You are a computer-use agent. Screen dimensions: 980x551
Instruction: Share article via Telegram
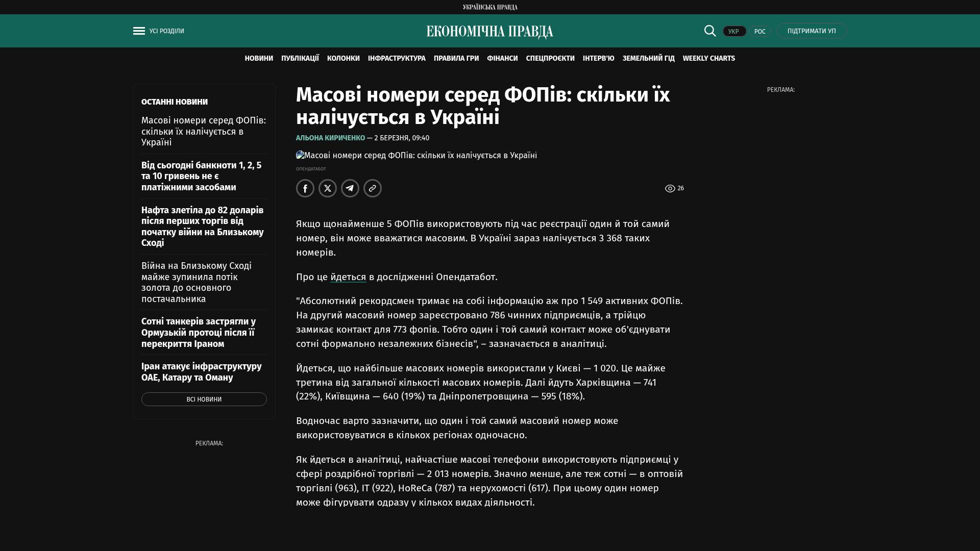350,188
